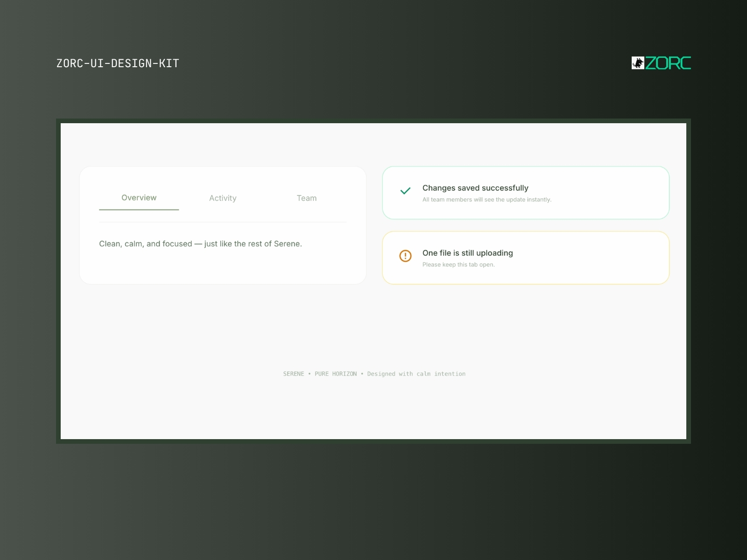Click the 'Please keep this tab open.' text

[x=458, y=265]
